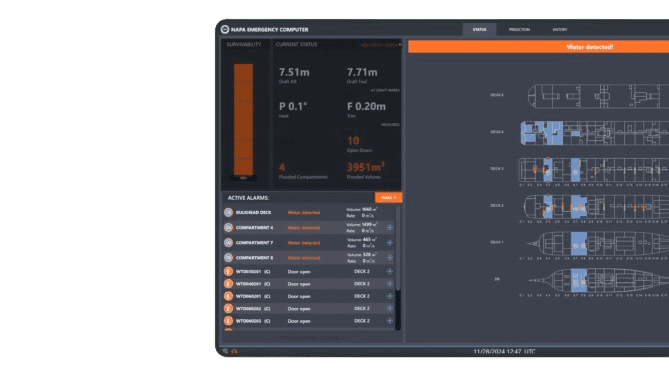Locate Compartment 8 using its target icon
This screenshot has width=669, height=373.
point(390,258)
